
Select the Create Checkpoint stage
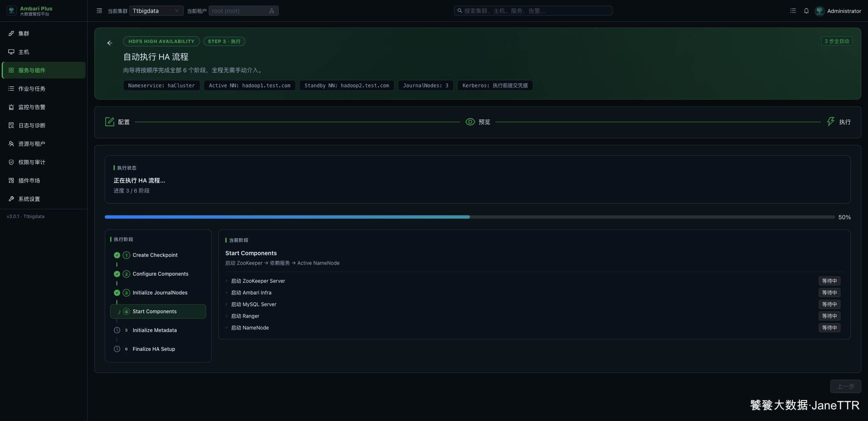pos(158,255)
